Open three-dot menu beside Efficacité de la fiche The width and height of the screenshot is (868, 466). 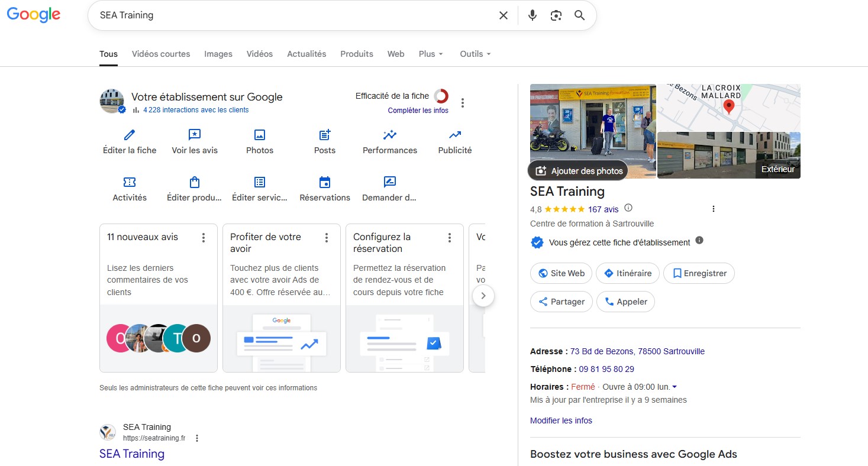click(x=463, y=103)
